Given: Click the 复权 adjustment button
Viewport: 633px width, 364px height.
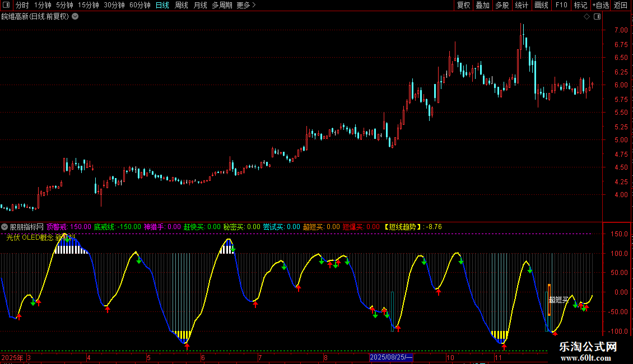Looking at the screenshot, I should click(464, 6).
